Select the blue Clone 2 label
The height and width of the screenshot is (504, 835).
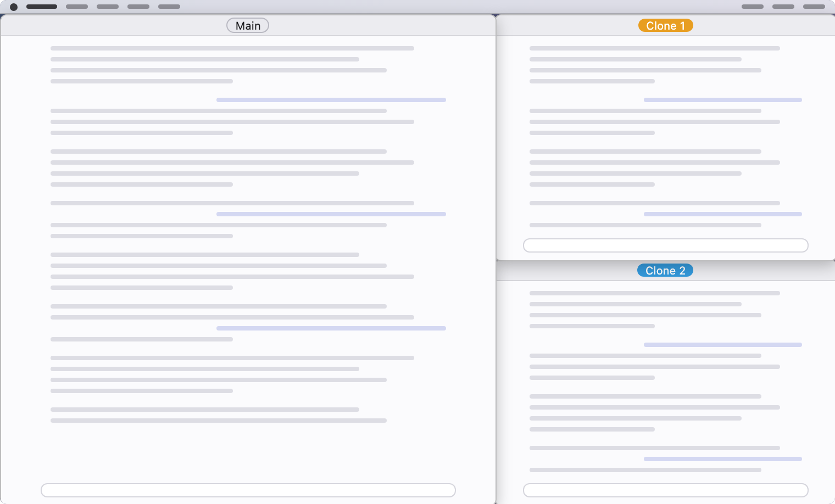click(x=665, y=271)
